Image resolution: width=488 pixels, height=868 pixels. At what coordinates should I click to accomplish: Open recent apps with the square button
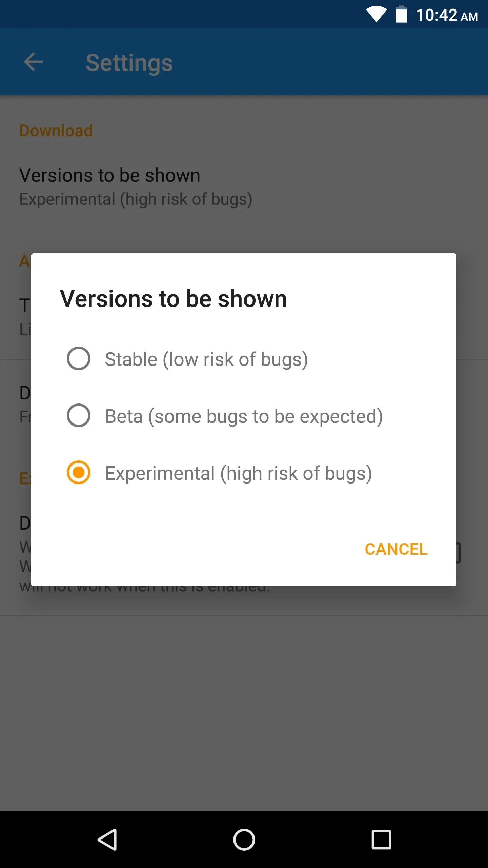tap(381, 840)
